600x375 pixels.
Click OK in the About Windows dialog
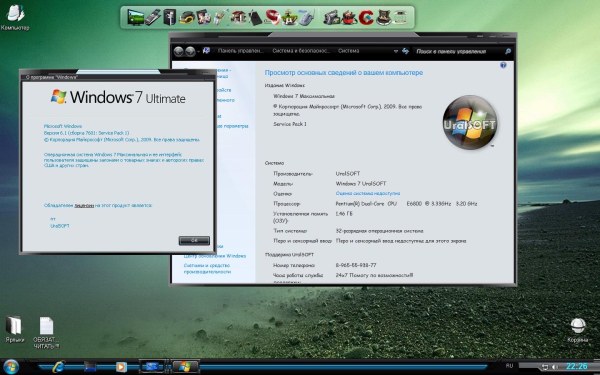(x=194, y=240)
